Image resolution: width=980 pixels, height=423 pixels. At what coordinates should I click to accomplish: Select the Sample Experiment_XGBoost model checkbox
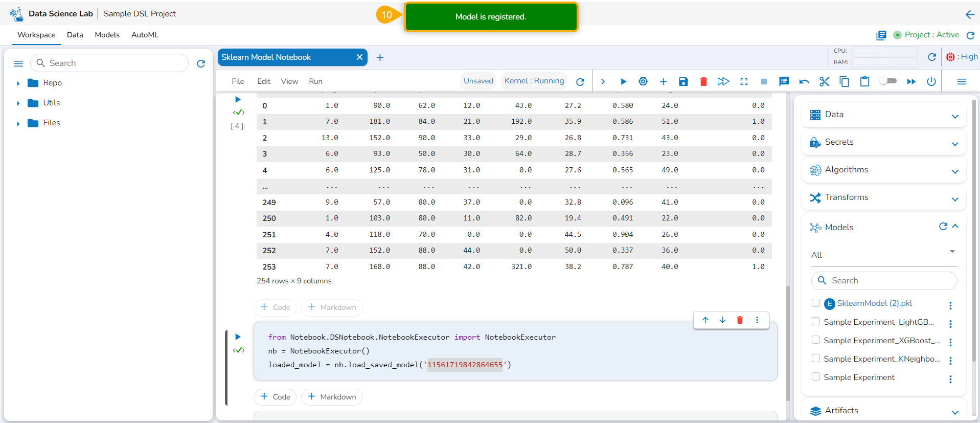click(x=816, y=340)
